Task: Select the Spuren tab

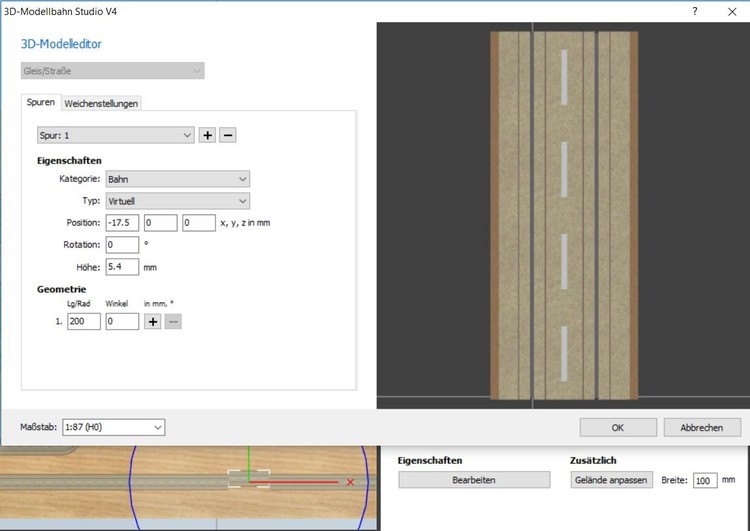Action: tap(41, 103)
